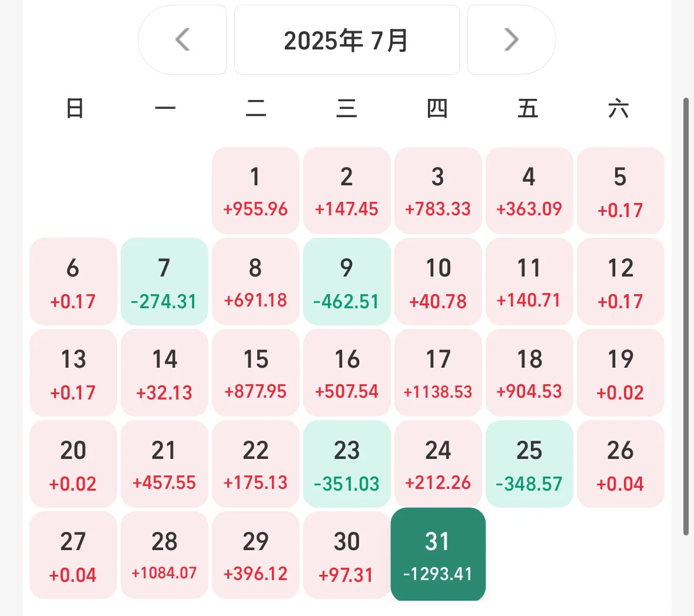Choose day 25 with -348.57
The width and height of the screenshot is (694, 616).
[x=529, y=464]
